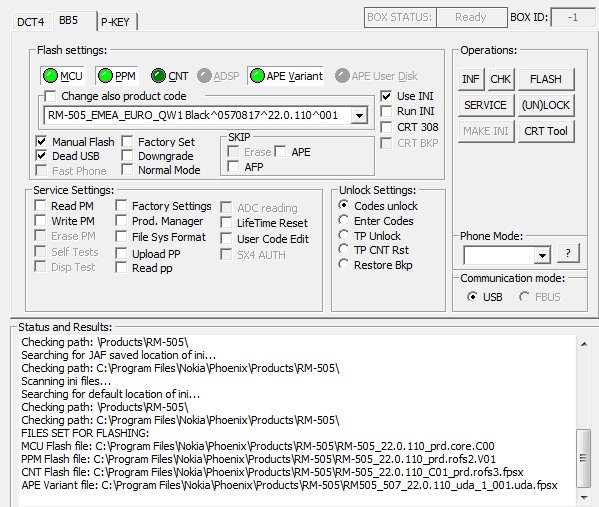Toggle the APE Variant LED indicator
This screenshot has width=599, height=507.
click(x=257, y=76)
